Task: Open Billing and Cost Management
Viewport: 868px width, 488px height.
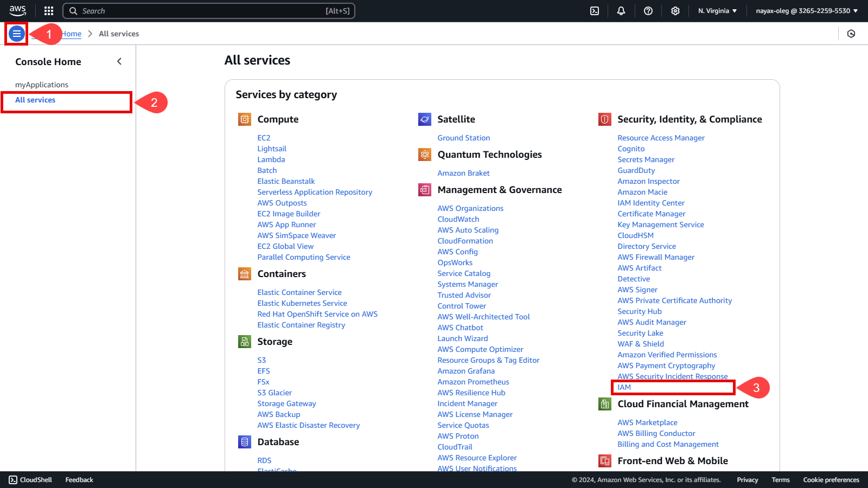Action: coord(668,444)
